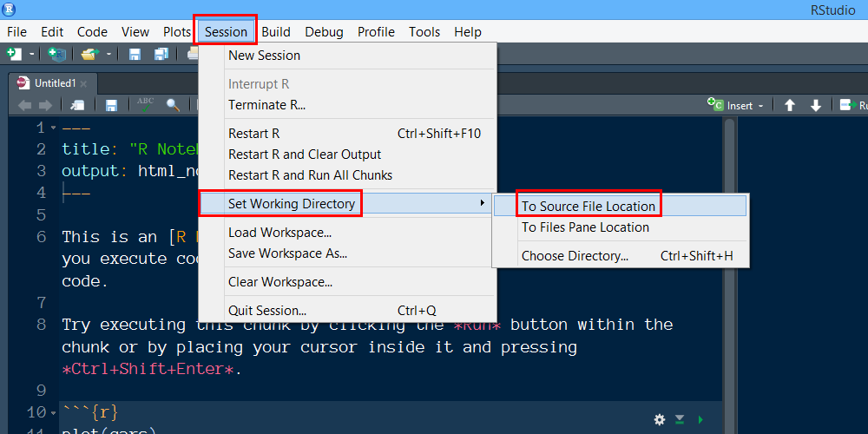Save all open documents

[161, 54]
